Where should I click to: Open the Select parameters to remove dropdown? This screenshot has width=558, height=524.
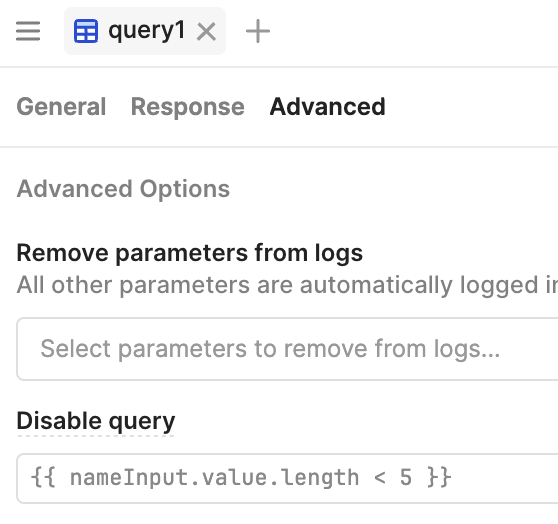[287, 349]
